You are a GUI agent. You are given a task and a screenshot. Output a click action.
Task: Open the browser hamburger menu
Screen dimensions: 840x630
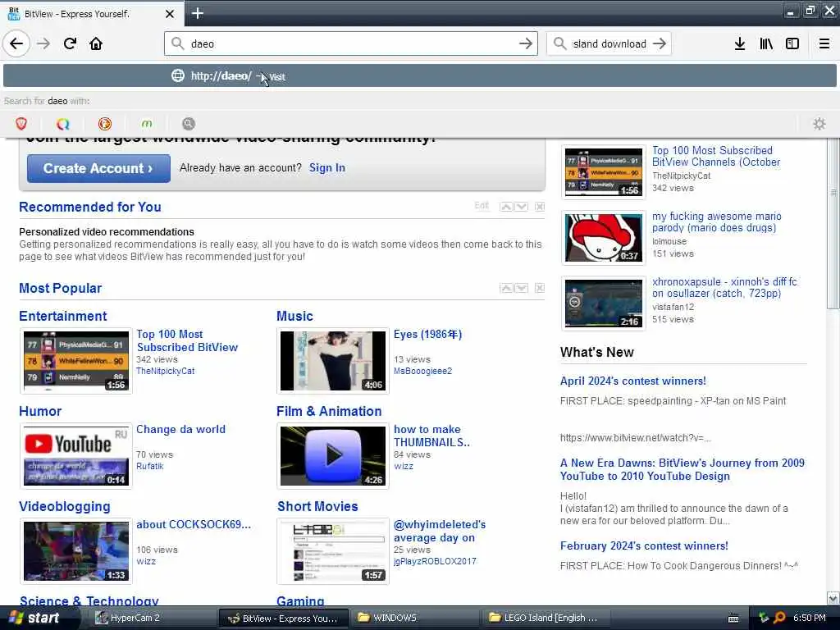[824, 43]
